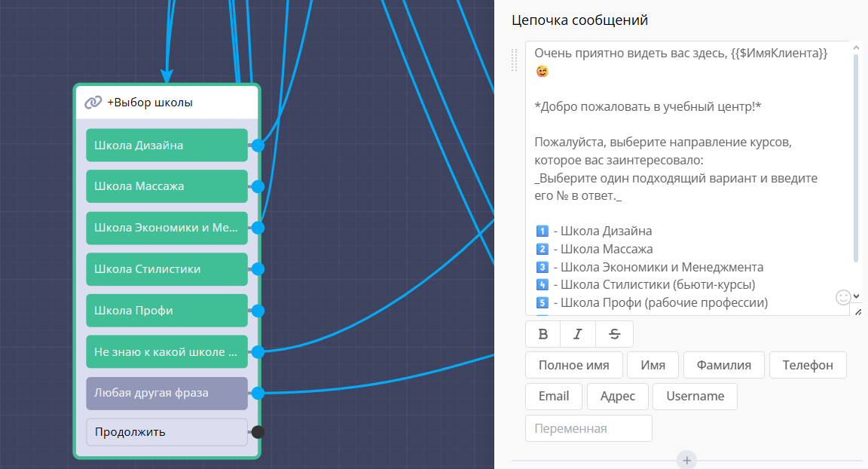Open the emoji picker smiley icon
This screenshot has height=469, width=868.
(x=843, y=297)
